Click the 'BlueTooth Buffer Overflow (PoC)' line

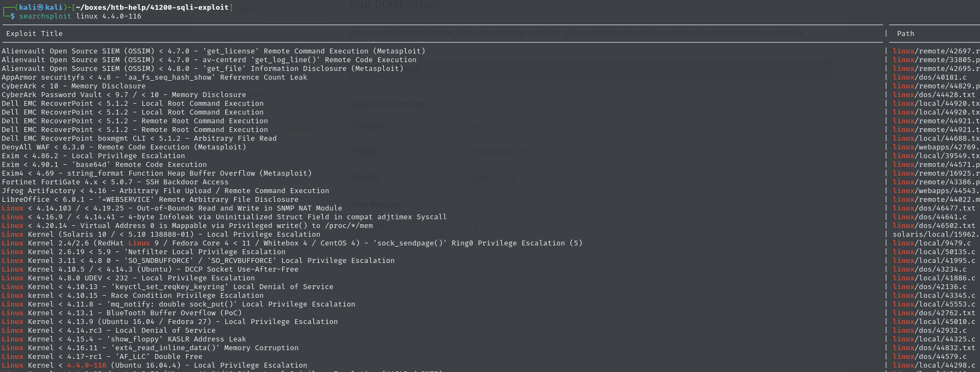121,313
